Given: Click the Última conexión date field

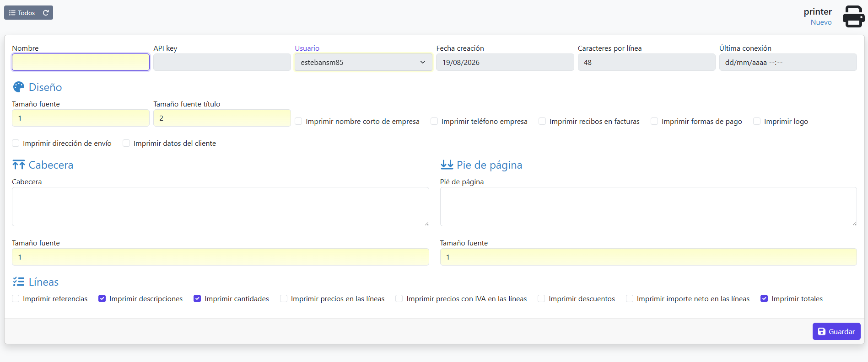Looking at the screenshot, I should coord(788,62).
